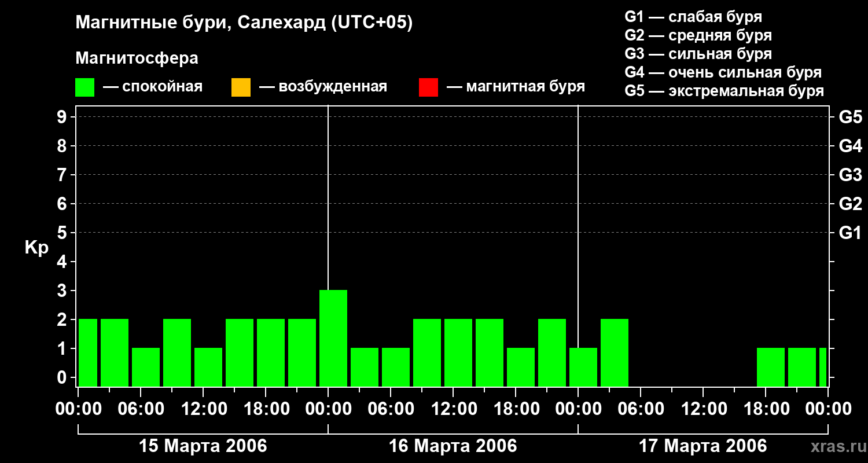Select the 03:00–06:00 bar on 17 March

pos(615,352)
